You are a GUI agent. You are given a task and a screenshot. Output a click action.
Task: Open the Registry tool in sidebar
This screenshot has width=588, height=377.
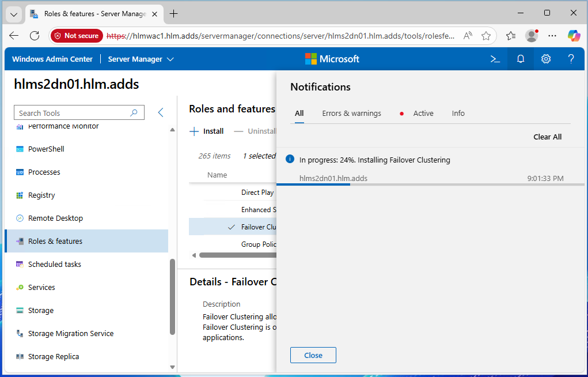[41, 195]
